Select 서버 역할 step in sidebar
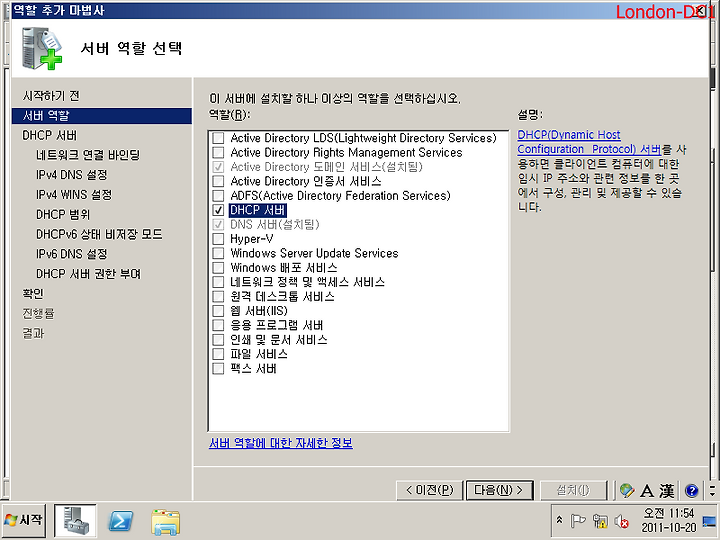720x540 pixels. [101, 116]
